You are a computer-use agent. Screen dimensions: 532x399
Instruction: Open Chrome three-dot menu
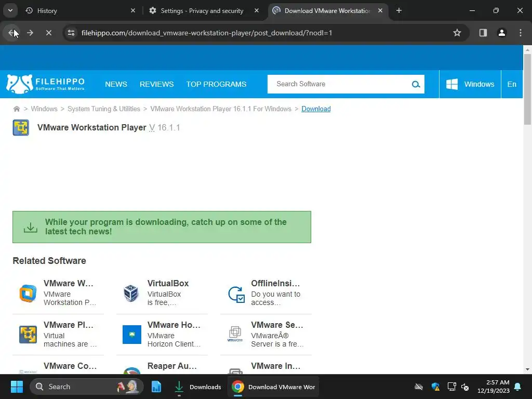point(521,33)
